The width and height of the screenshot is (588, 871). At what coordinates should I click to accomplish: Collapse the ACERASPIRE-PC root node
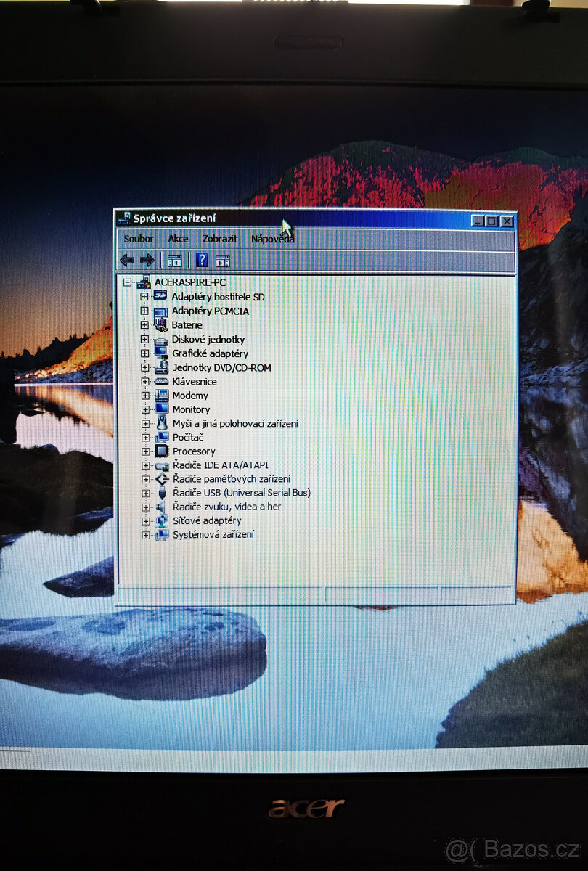(x=129, y=282)
